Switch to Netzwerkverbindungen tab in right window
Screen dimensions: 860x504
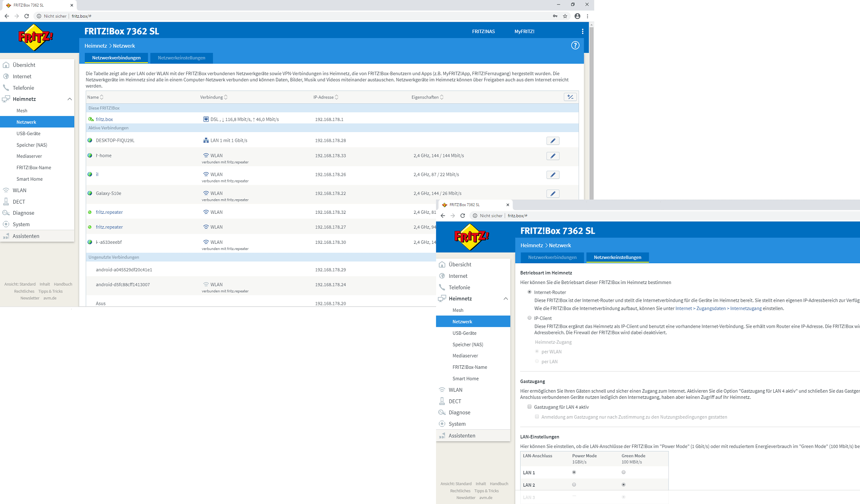pos(552,258)
